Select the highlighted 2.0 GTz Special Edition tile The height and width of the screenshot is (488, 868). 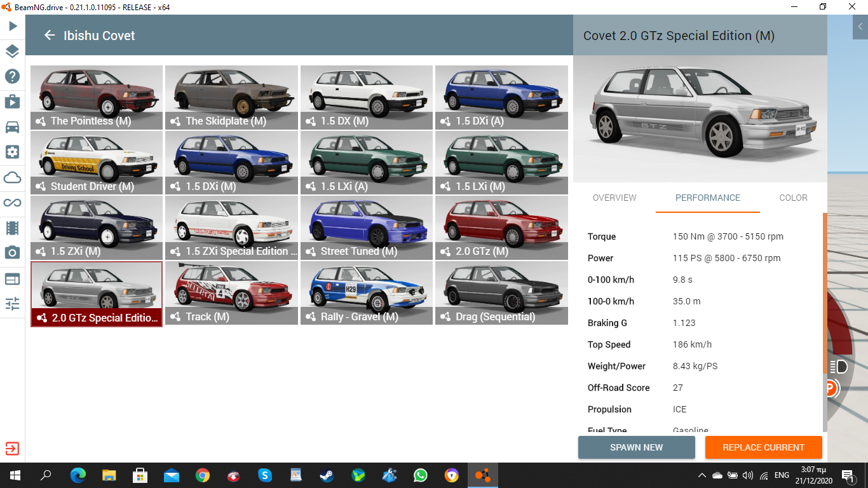[97, 294]
